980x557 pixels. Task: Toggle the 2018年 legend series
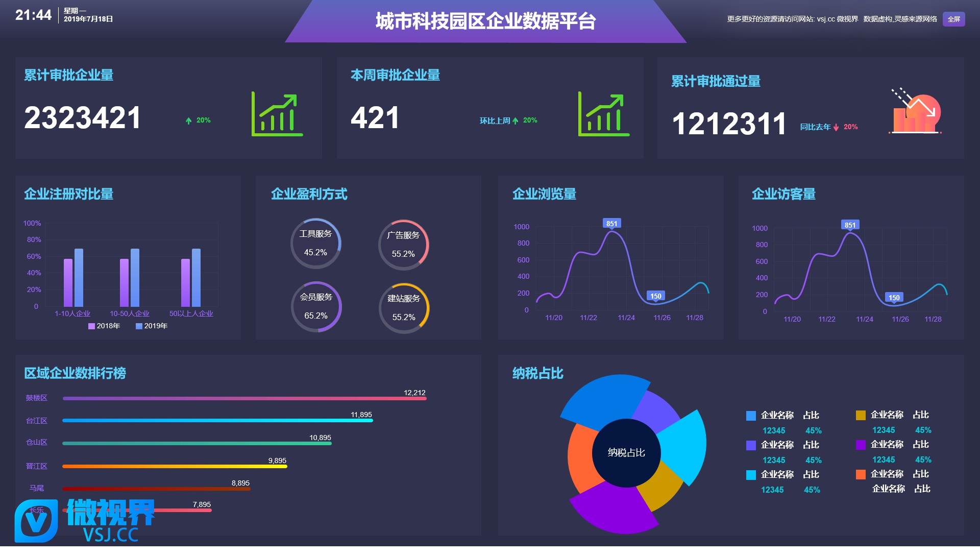tap(104, 326)
